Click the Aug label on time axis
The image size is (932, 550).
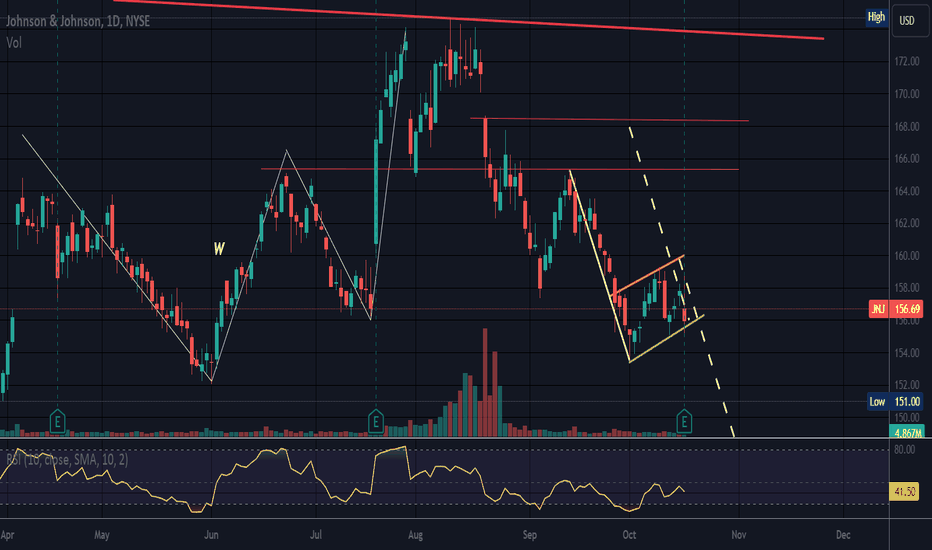click(x=415, y=535)
